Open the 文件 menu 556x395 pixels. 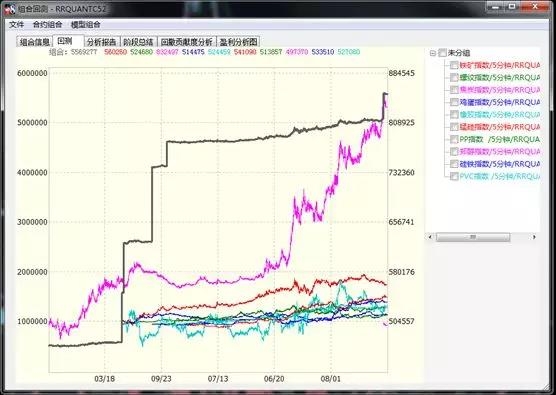click(x=16, y=24)
